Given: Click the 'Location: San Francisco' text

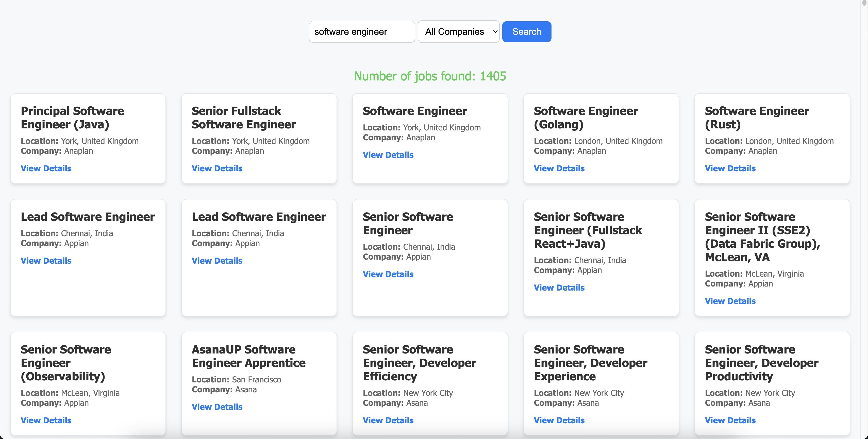Looking at the screenshot, I should (x=237, y=379).
